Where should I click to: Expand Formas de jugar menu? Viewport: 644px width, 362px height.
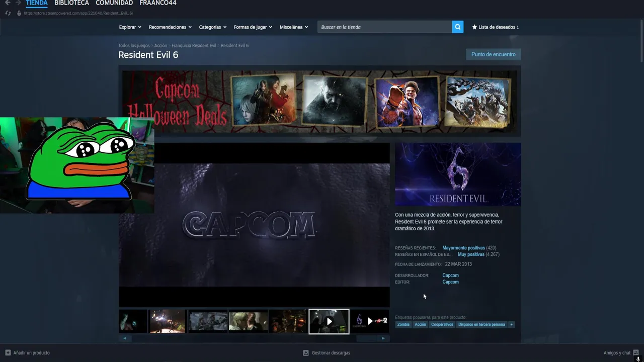pyautogui.click(x=253, y=27)
